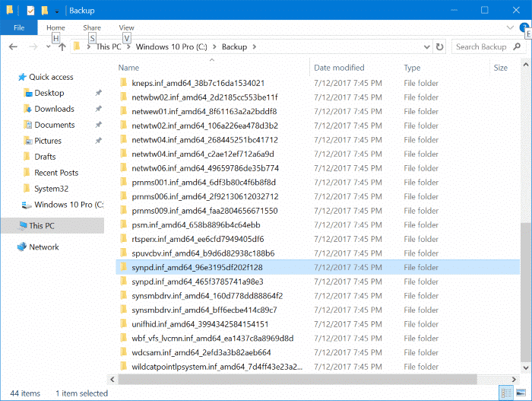Click the Back navigation arrow
532x401 pixels.
tap(13, 46)
